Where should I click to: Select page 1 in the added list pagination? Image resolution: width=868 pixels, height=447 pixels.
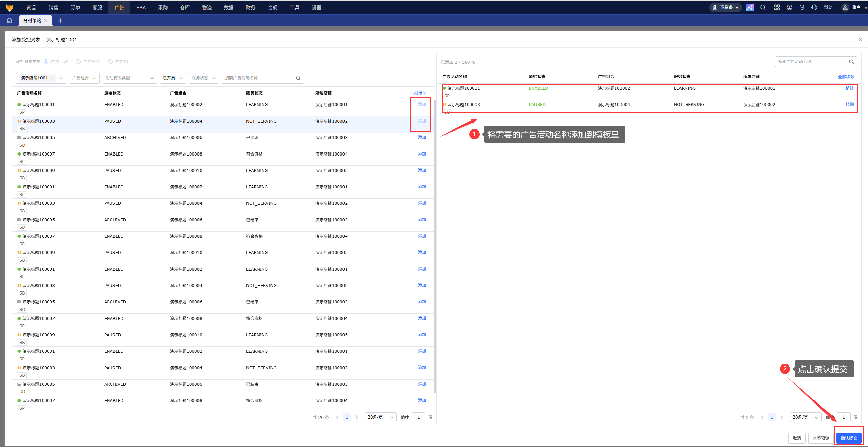772,417
